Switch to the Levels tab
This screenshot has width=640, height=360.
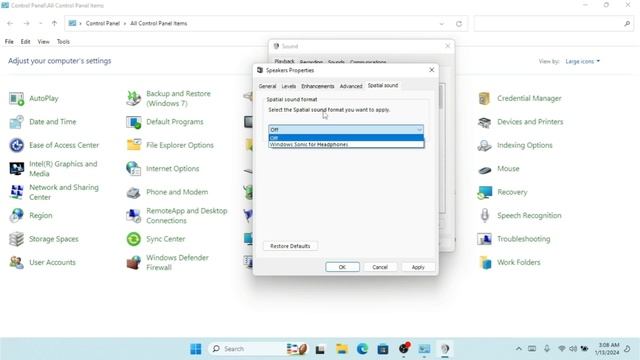click(x=289, y=86)
